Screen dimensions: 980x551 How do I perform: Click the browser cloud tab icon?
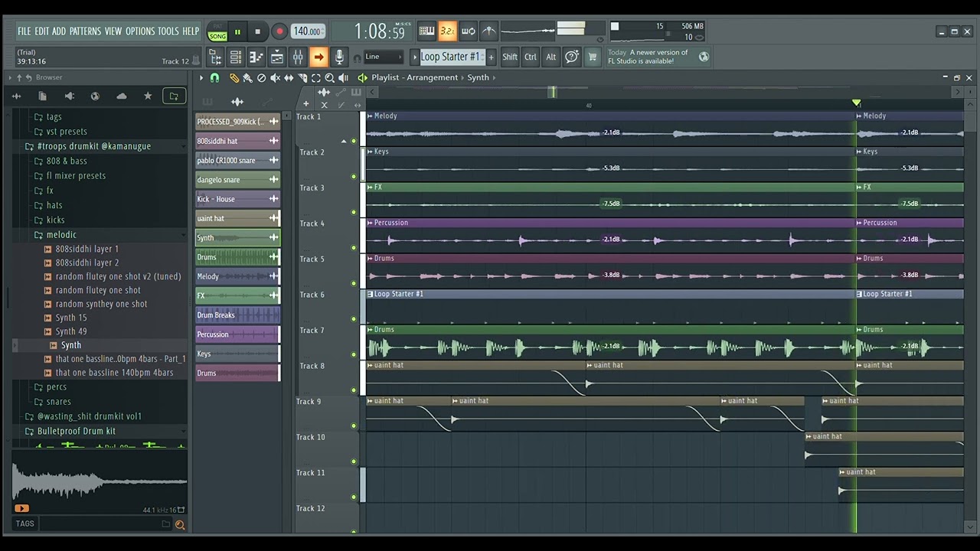pyautogui.click(x=121, y=96)
